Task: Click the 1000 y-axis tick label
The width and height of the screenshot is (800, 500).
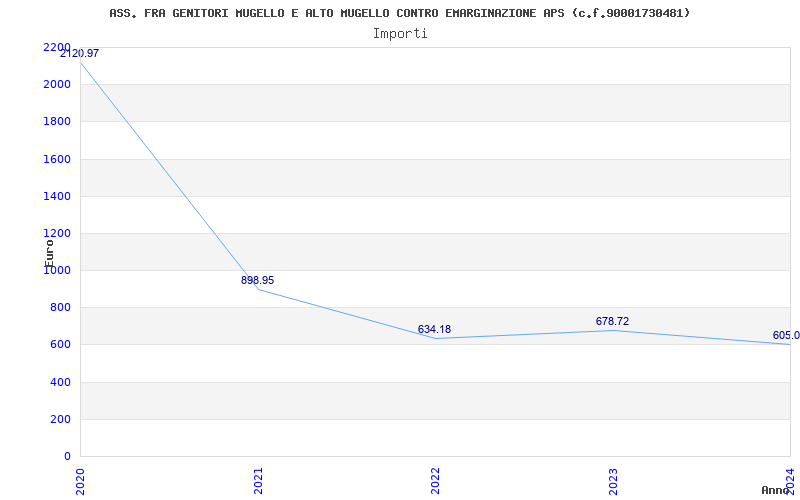Action: point(57,271)
